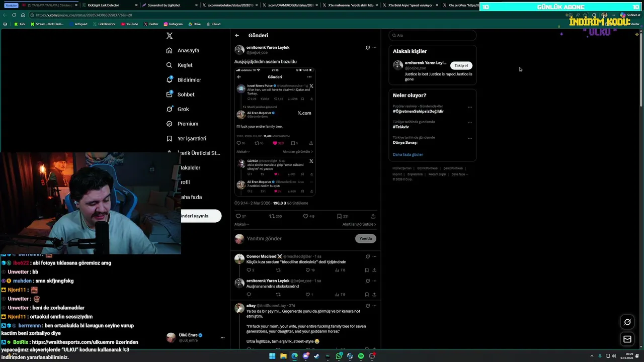Open three-dot menu beside #TelAviv trend
The image size is (644, 362).
click(470, 122)
